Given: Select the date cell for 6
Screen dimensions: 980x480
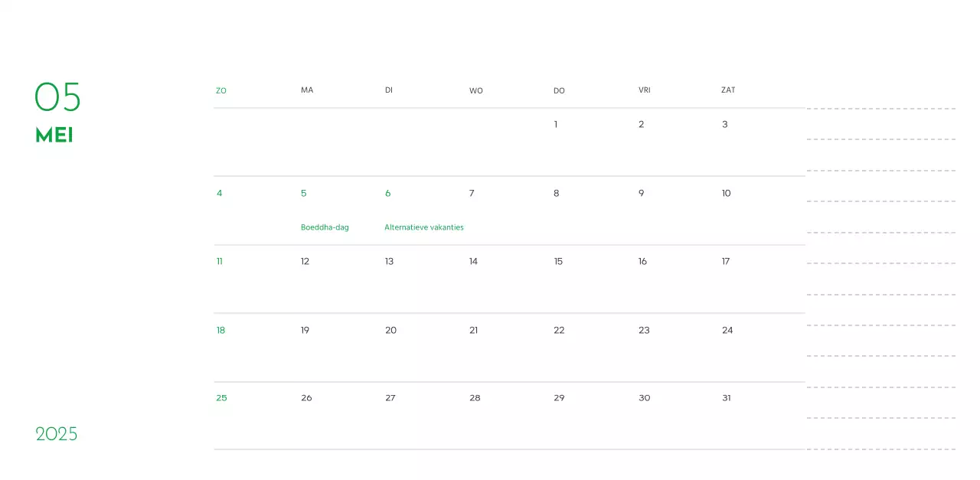Looking at the screenshot, I should click(387, 193).
